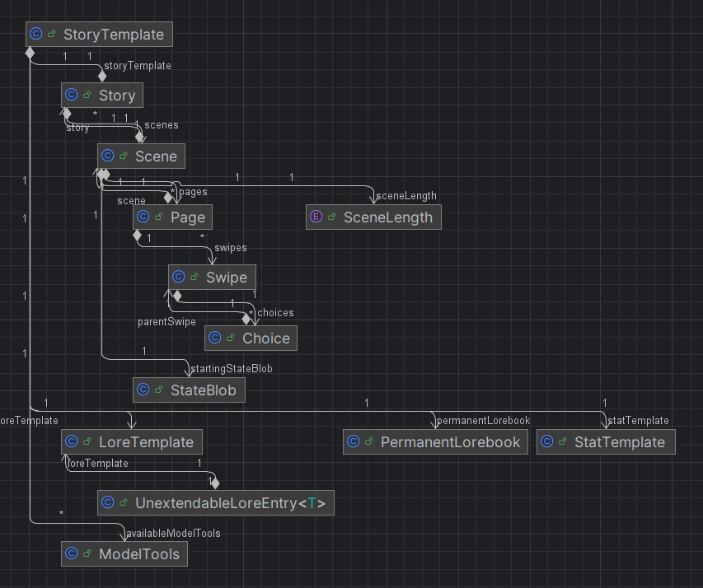The height and width of the screenshot is (588, 703).
Task: Click the availableModelTools relationship label
Action: (x=174, y=534)
